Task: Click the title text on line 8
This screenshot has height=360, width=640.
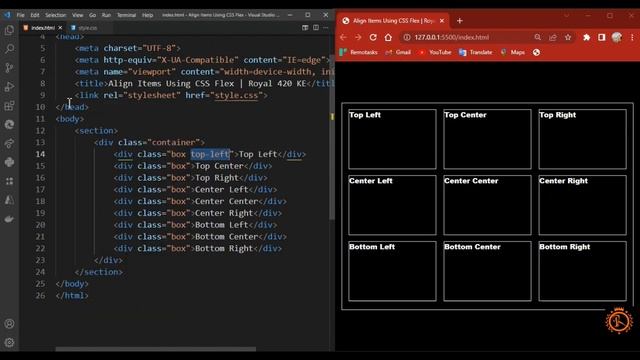Action: [x=207, y=83]
